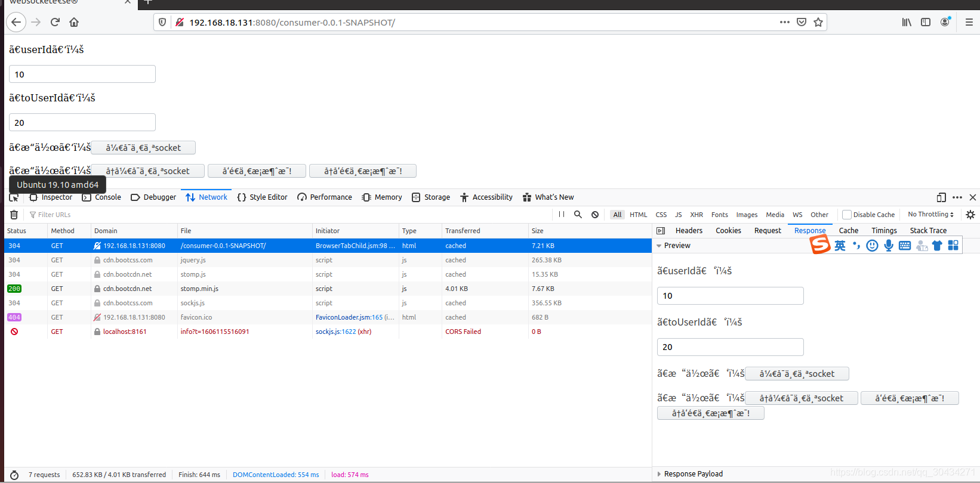The width and height of the screenshot is (980, 483).
Task: Hide the request details pane using toggle icon
Action: click(x=661, y=231)
